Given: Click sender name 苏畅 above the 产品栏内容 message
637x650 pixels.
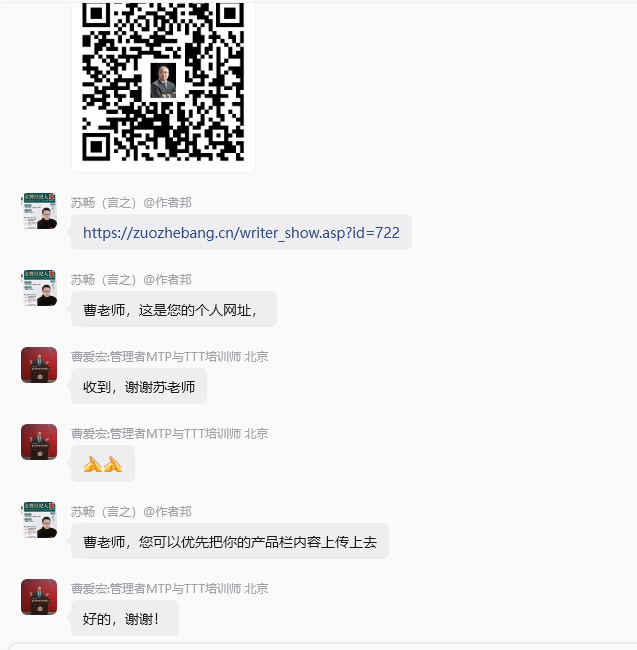Looking at the screenshot, I should point(131,512).
